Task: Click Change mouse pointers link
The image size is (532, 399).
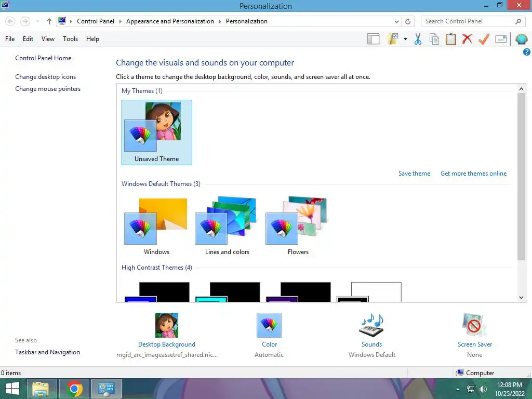Action: [x=48, y=89]
